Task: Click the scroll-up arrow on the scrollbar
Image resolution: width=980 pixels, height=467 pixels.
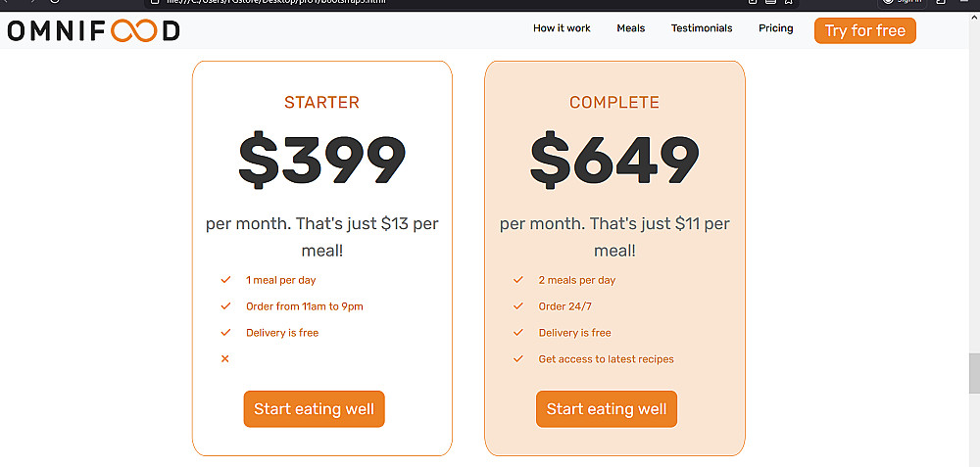Action: [x=973, y=20]
